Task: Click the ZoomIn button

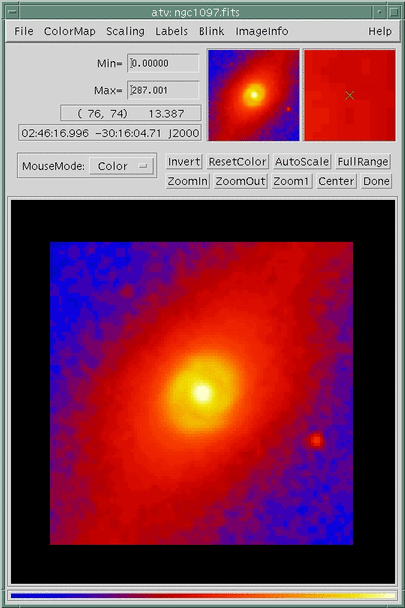Action: tap(187, 181)
